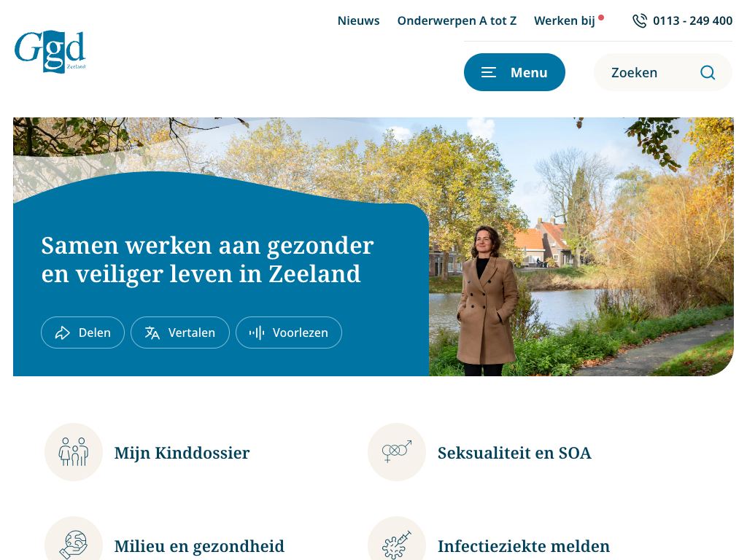The width and height of the screenshot is (747, 560).
Task: Click the family icon beside Mijn Kinddossier
Action: (74, 452)
